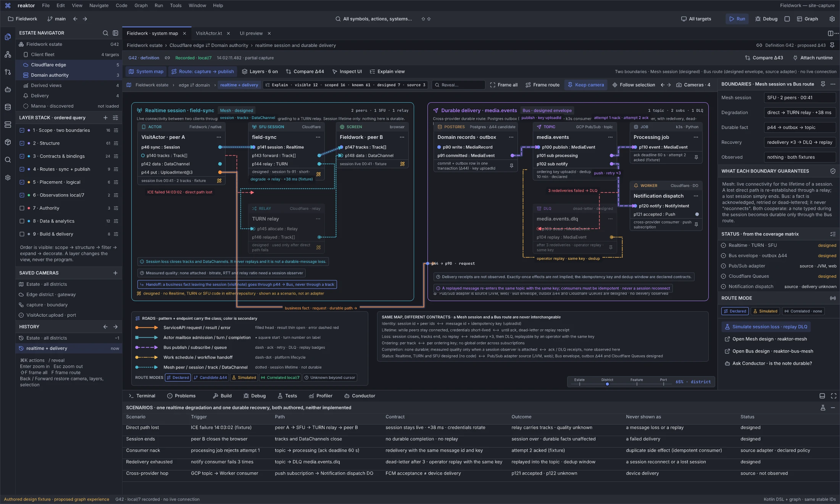Enable layer 9 Build & delivery
Screen dimensions: 840x504
[22, 234]
